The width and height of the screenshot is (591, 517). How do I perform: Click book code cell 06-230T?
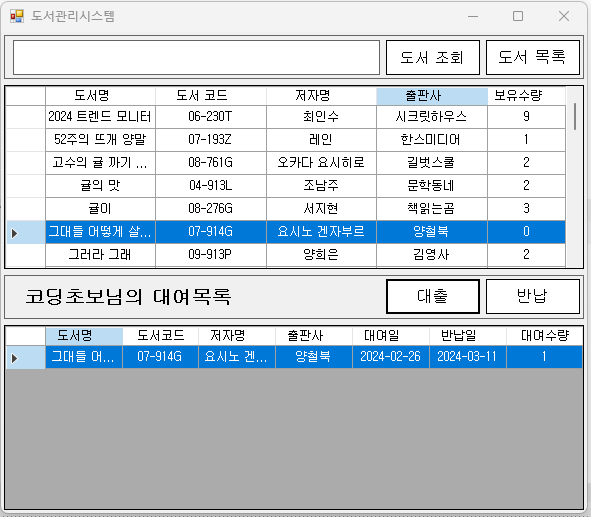(211, 117)
